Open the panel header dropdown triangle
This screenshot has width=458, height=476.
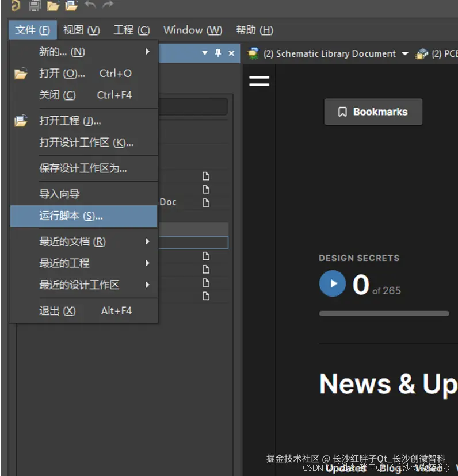204,53
